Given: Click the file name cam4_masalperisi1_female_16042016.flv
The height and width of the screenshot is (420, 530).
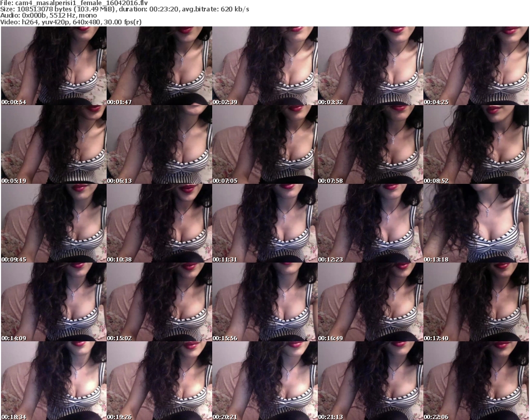Looking at the screenshot, I should (x=81, y=3).
